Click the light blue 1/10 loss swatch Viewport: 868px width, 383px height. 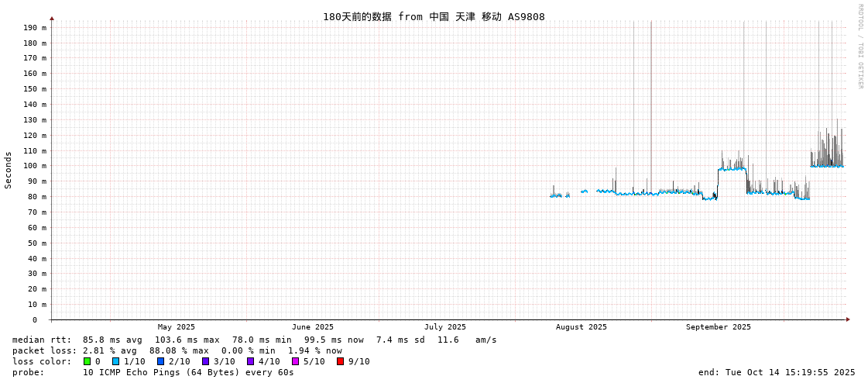116,361
